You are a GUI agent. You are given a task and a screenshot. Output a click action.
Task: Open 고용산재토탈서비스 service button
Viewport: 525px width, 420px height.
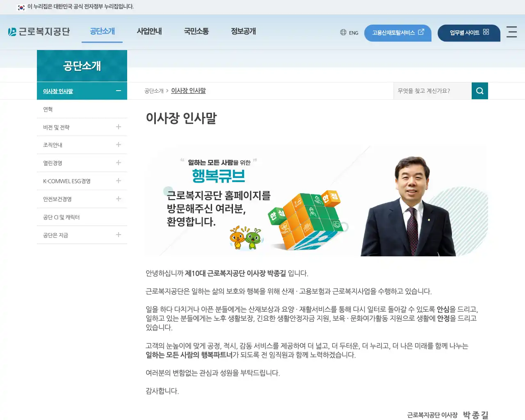coord(394,33)
